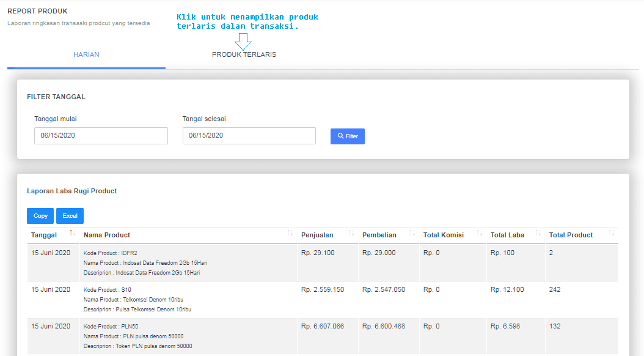The image size is (644, 356).
Task: Sort by Penjualan using its arrow icon
Action: coord(351,234)
